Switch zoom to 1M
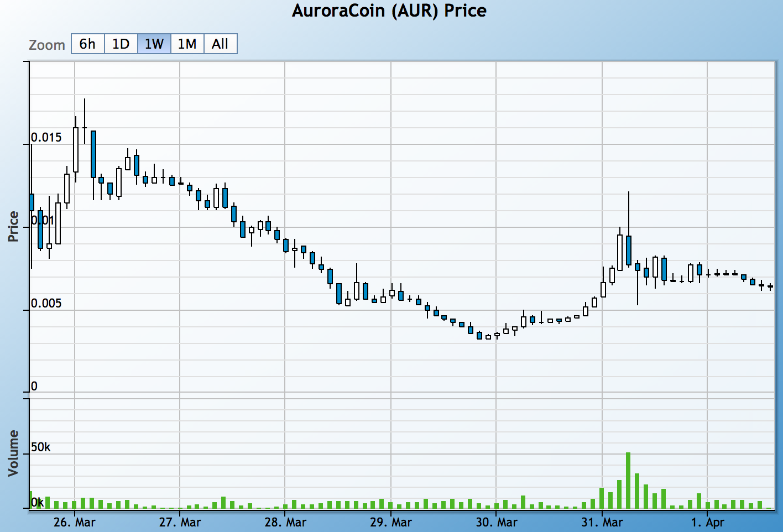The height and width of the screenshot is (532, 783). (187, 44)
